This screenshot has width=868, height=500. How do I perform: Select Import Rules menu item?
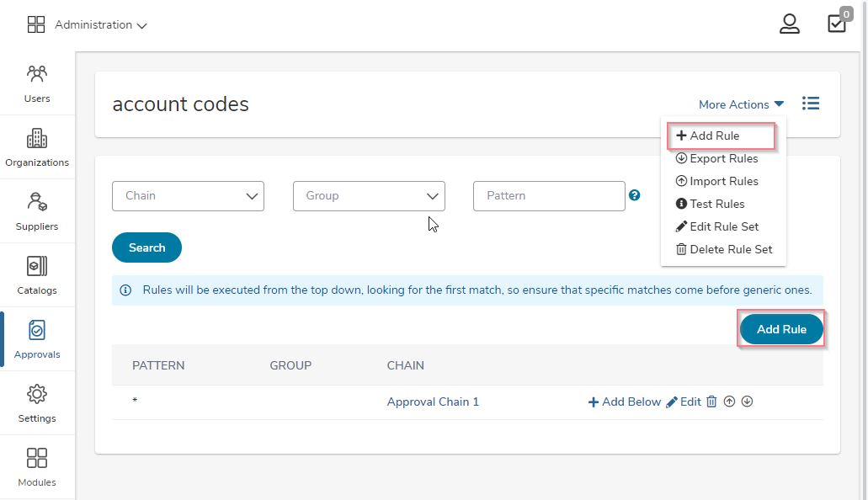(716, 181)
